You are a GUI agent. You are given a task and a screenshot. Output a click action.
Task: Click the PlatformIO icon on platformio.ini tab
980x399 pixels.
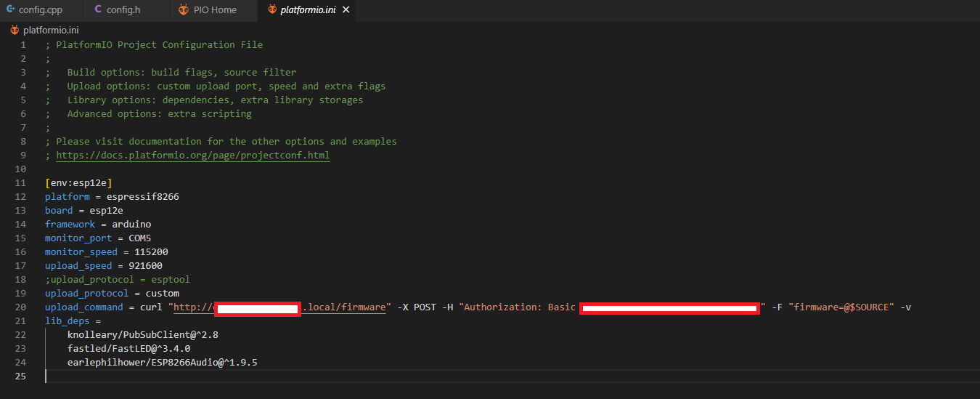272,10
